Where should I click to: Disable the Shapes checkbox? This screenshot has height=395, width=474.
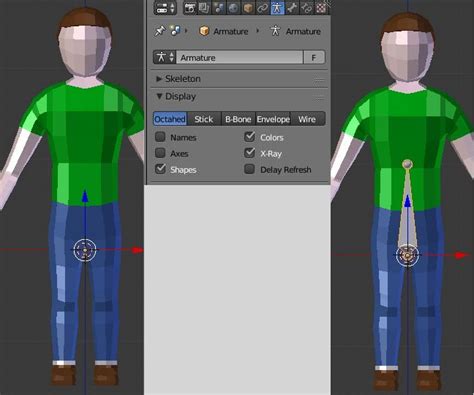pyautogui.click(x=160, y=169)
